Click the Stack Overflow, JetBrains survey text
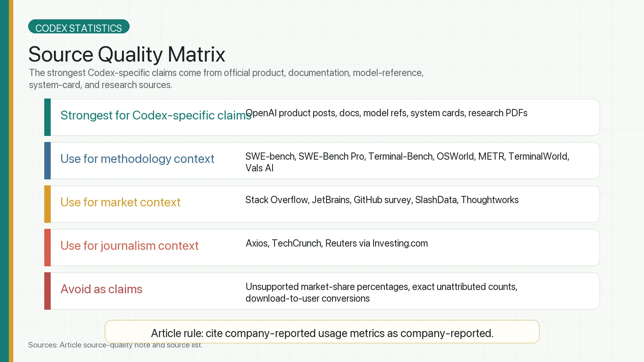Viewport: 644px width, 362px height. tap(382, 200)
